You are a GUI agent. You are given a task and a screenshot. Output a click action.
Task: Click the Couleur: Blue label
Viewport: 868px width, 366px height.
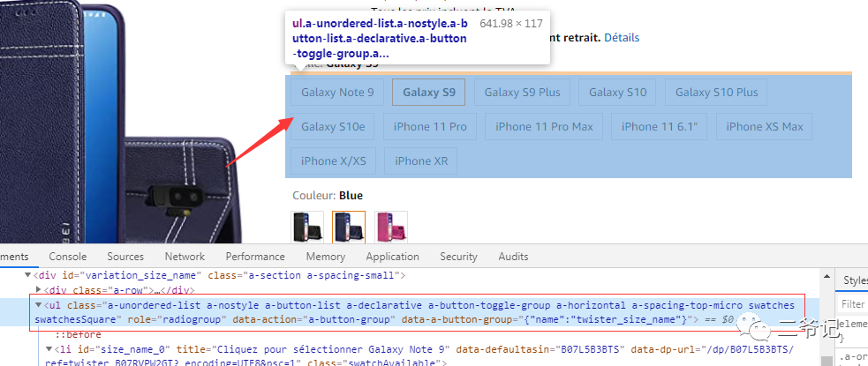(328, 196)
